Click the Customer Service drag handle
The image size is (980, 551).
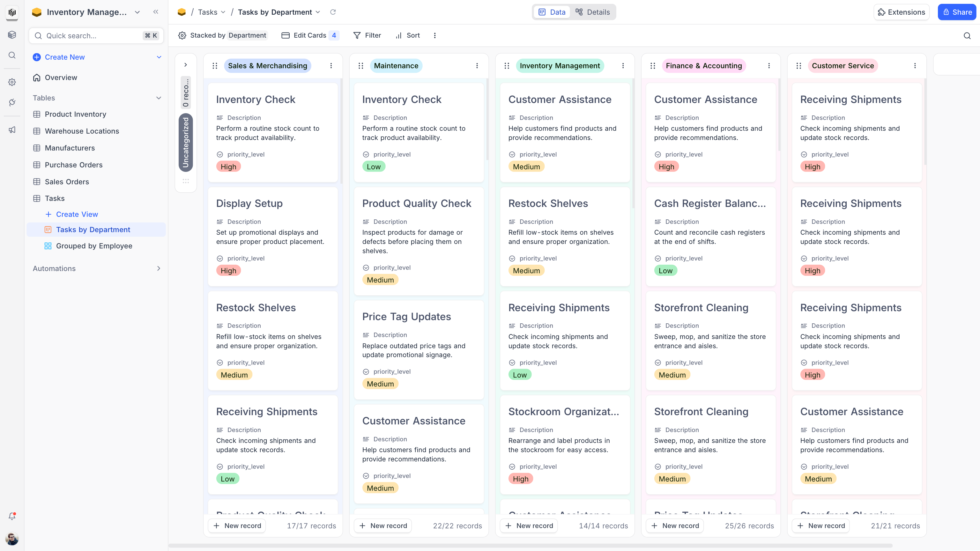[798, 66]
